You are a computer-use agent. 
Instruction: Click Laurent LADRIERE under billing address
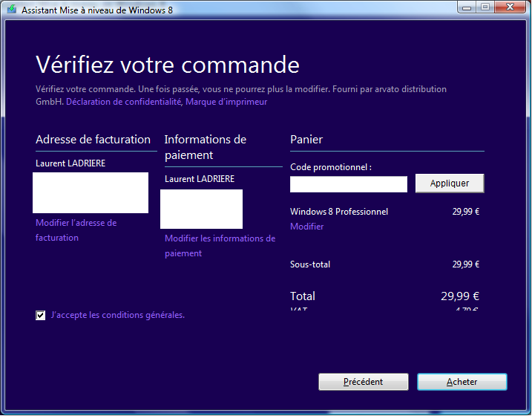[70, 163]
